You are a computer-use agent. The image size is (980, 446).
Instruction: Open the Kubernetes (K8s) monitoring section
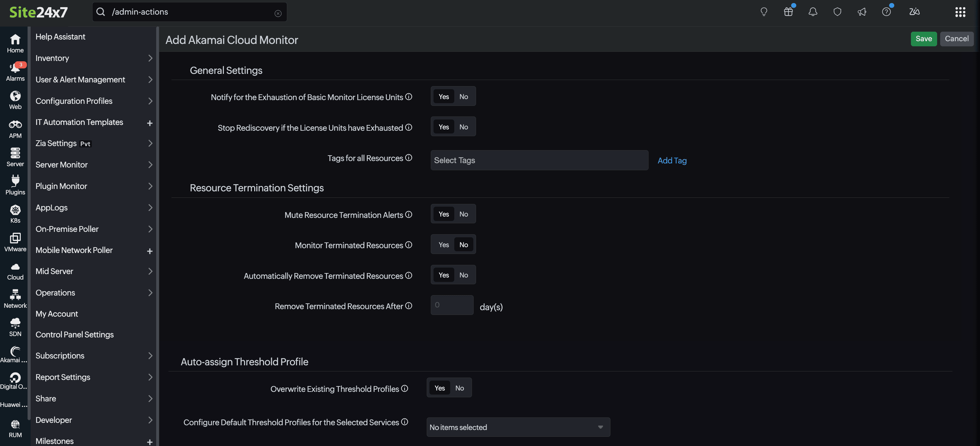pyautogui.click(x=15, y=213)
